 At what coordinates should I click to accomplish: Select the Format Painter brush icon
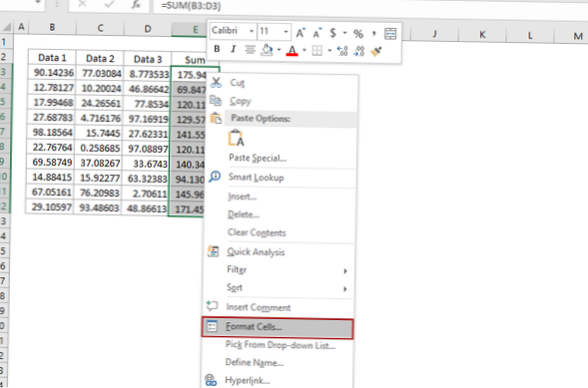click(x=376, y=51)
